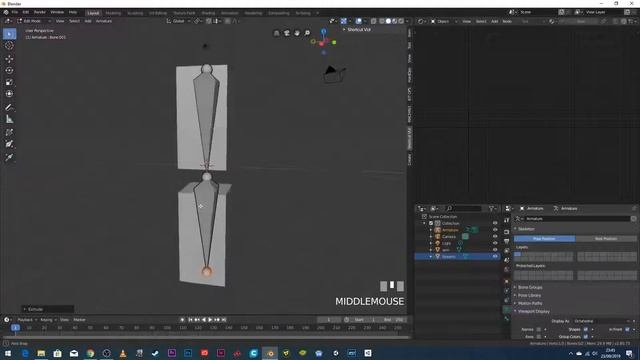Collapse the Viewport Display panel
This screenshot has width=640, height=360.
click(x=533, y=311)
